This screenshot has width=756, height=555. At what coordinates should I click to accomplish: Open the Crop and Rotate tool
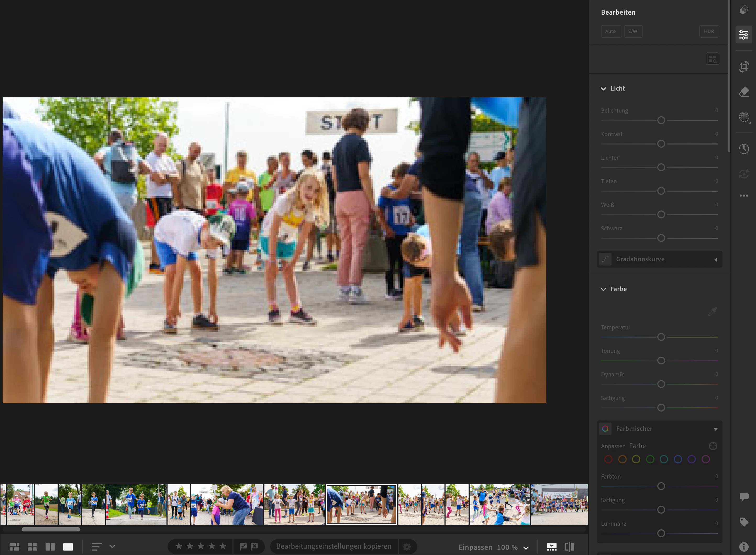(744, 66)
